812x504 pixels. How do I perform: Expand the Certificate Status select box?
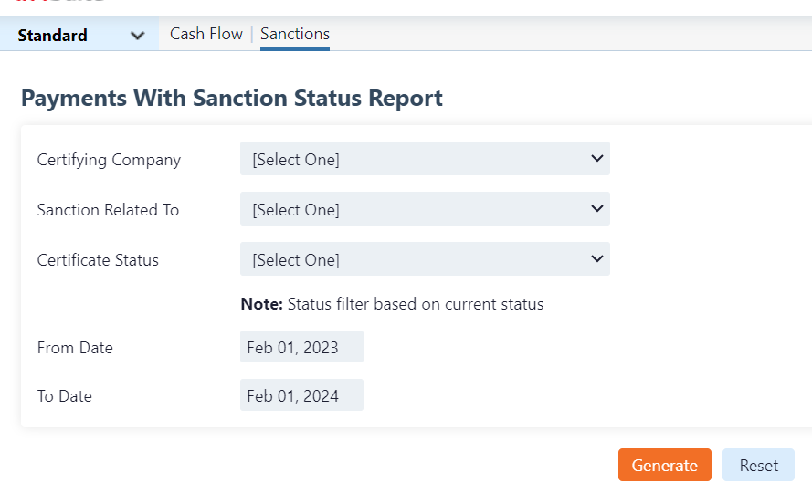[x=425, y=259]
